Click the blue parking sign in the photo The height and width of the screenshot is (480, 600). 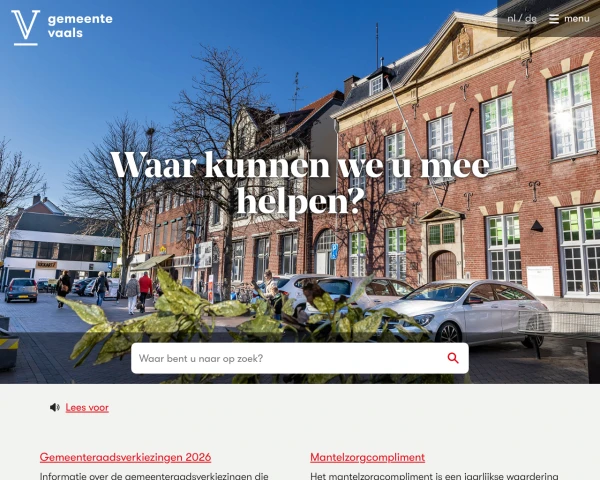(x=334, y=251)
